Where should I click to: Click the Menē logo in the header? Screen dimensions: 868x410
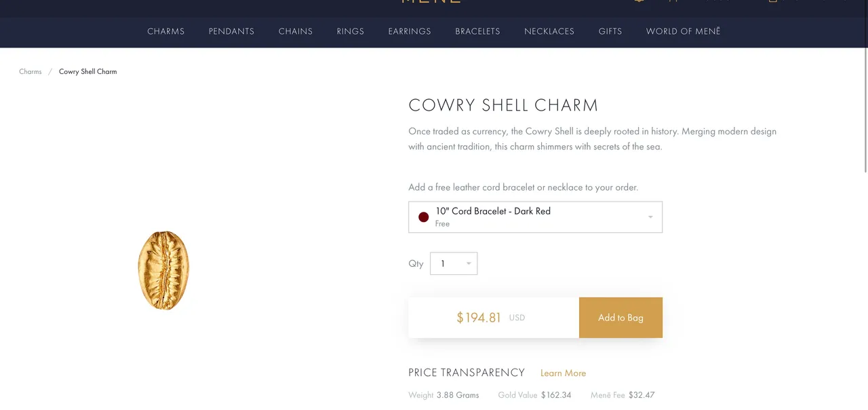tap(431, 2)
